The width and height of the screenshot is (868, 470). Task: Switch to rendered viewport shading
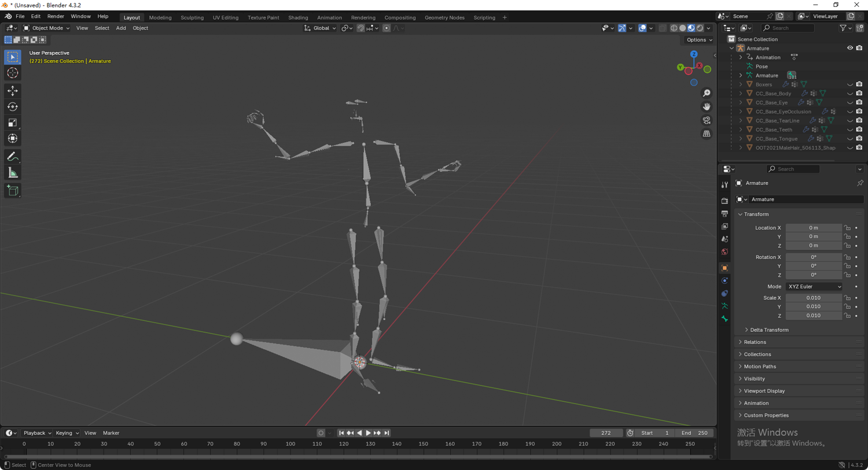tap(700, 28)
